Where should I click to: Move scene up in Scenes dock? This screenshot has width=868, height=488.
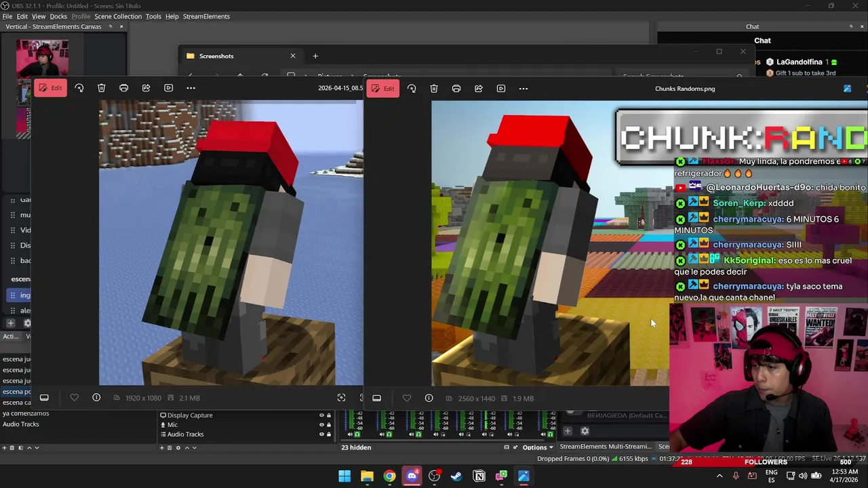[28, 447]
